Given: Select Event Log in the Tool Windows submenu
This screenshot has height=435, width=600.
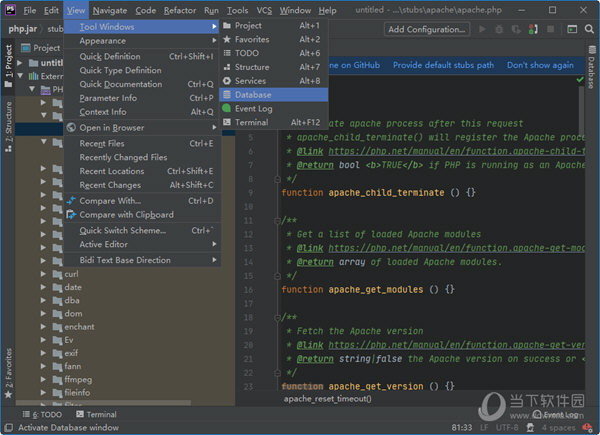Looking at the screenshot, I should point(274,109).
